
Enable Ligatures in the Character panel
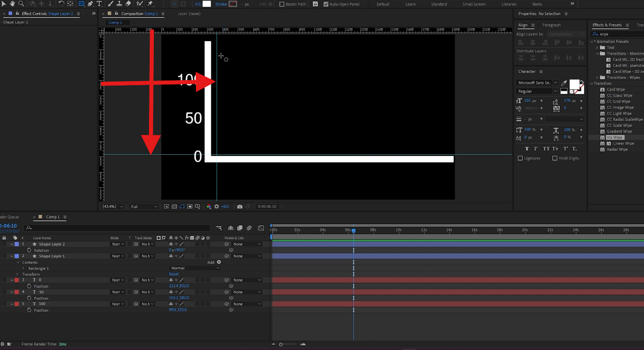tap(520, 158)
